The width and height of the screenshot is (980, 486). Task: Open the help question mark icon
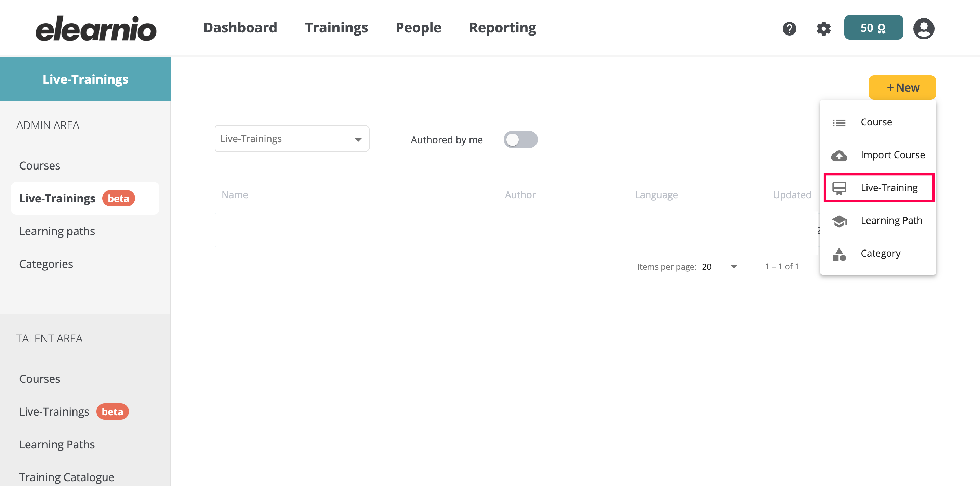[x=789, y=28]
